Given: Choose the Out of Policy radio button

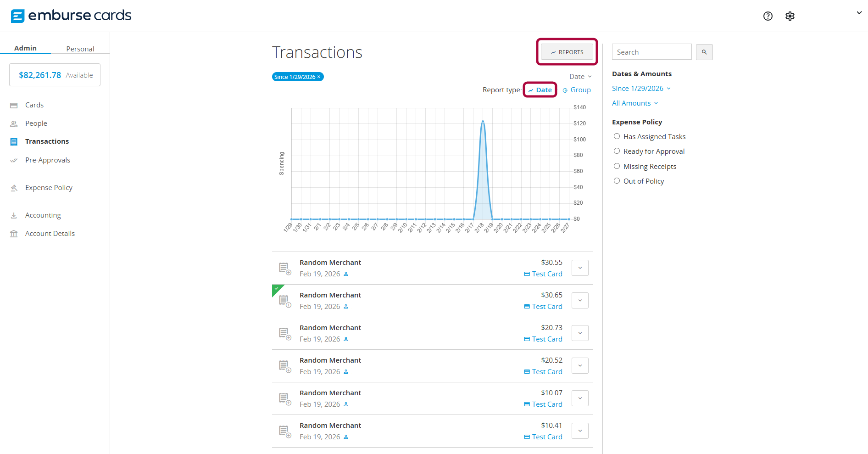Looking at the screenshot, I should (617, 181).
